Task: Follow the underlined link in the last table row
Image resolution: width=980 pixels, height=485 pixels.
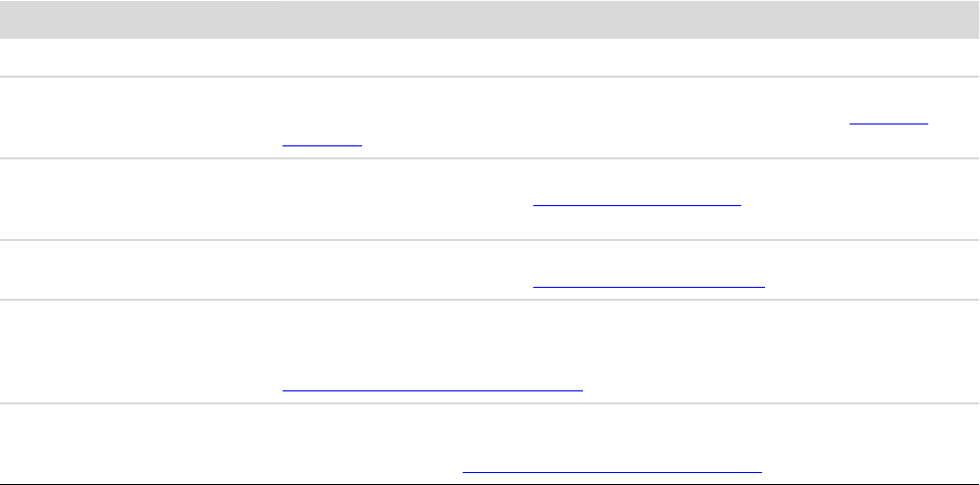Action: [611, 467]
